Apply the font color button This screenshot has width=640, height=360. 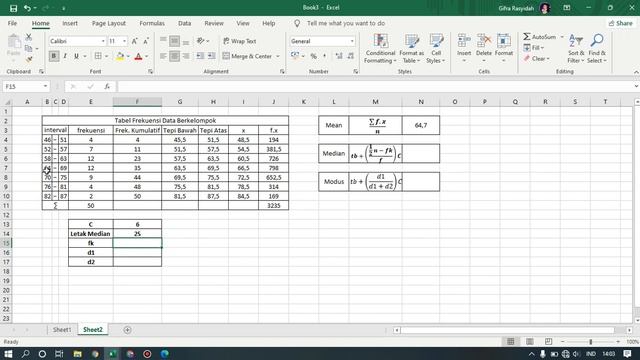point(138,56)
